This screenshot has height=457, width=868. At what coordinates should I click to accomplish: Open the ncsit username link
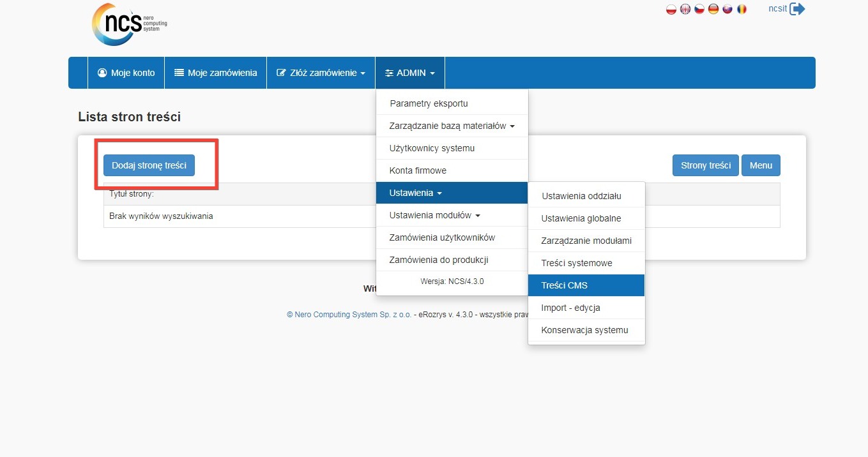pos(777,9)
